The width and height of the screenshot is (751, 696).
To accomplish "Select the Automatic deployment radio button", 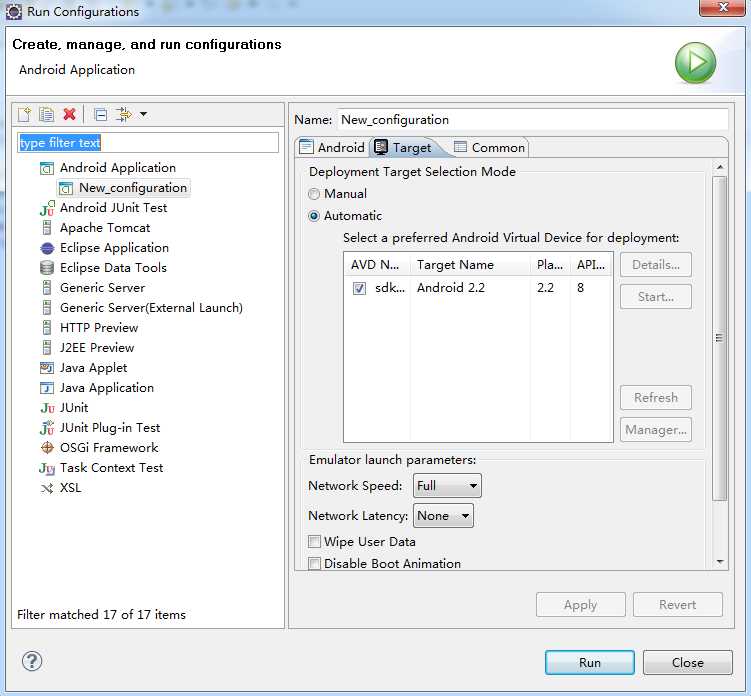I will [x=314, y=216].
